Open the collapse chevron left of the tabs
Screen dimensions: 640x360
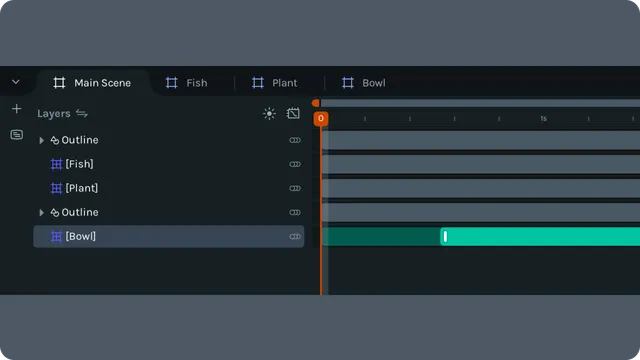coord(16,82)
